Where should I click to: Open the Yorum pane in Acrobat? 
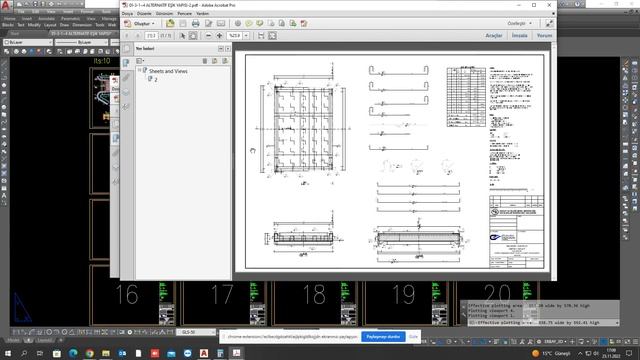544,36
